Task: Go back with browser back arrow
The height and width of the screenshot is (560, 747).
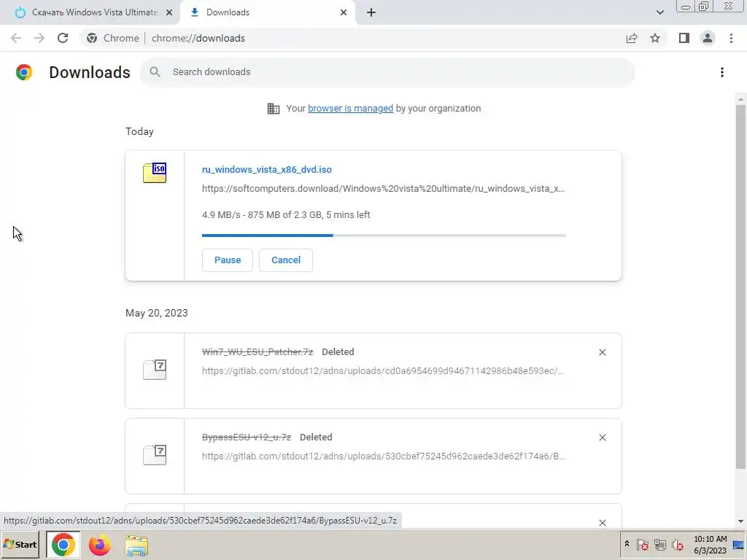Action: [x=16, y=38]
